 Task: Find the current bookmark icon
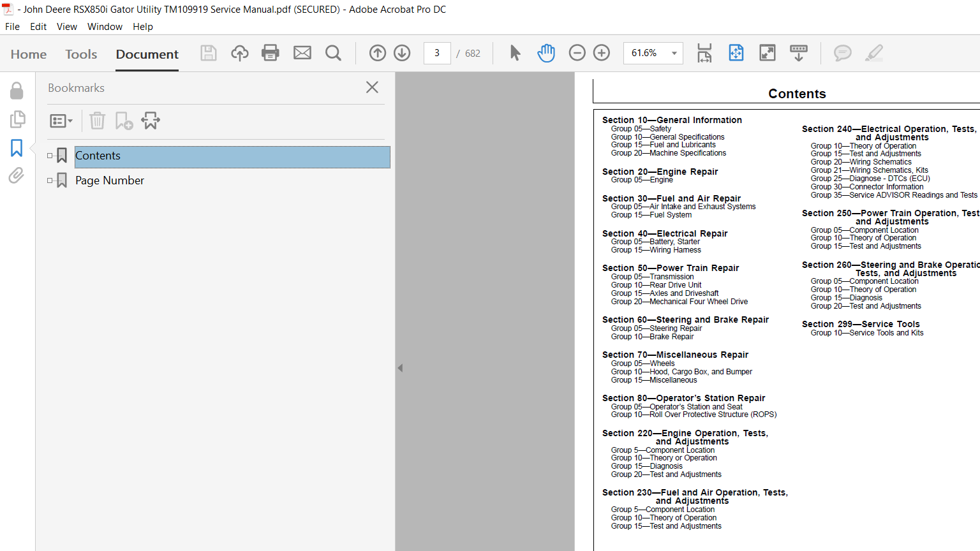[151, 121]
